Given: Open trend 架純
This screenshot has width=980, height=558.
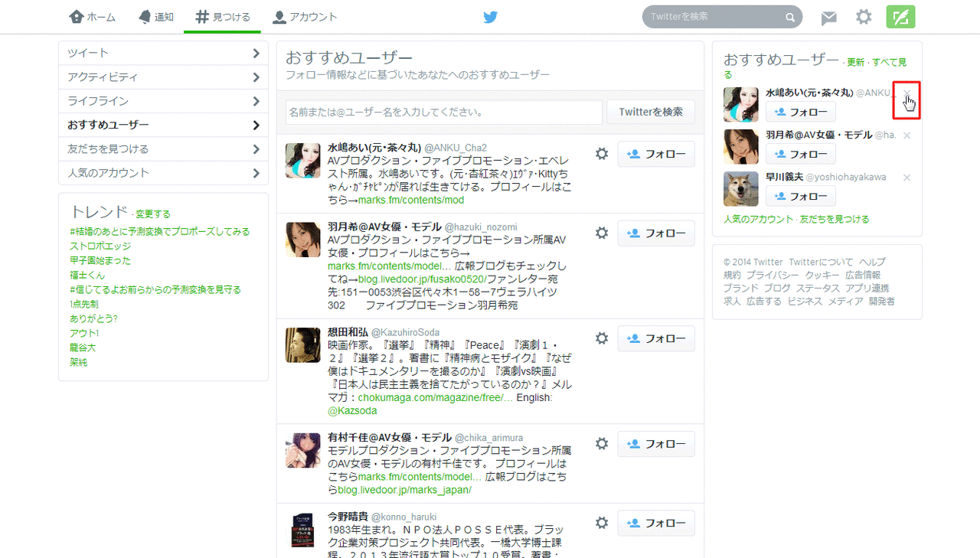Looking at the screenshot, I should click(78, 363).
